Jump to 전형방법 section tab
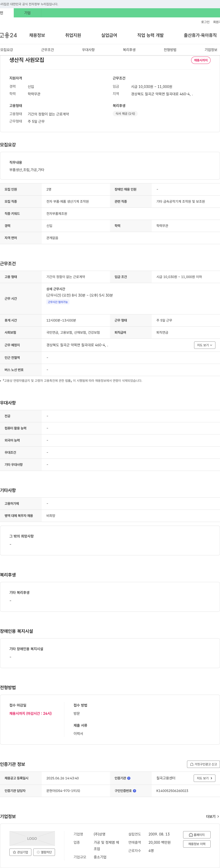The width and height of the screenshot is (220, 868). (x=170, y=50)
